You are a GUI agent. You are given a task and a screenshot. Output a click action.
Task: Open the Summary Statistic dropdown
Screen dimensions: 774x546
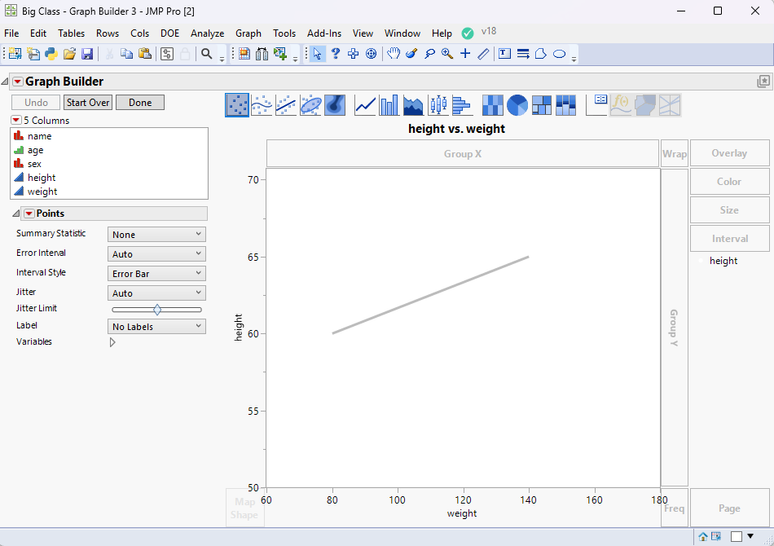coord(157,234)
